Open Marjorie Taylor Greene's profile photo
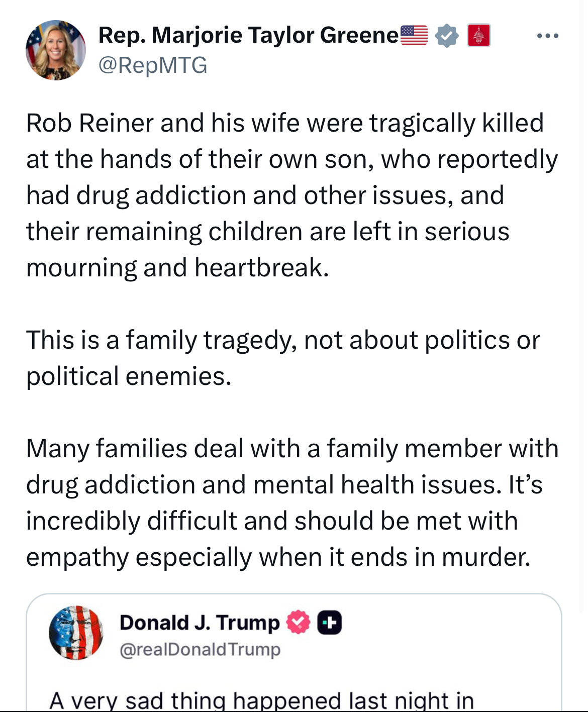The width and height of the screenshot is (588, 712). coord(56,50)
